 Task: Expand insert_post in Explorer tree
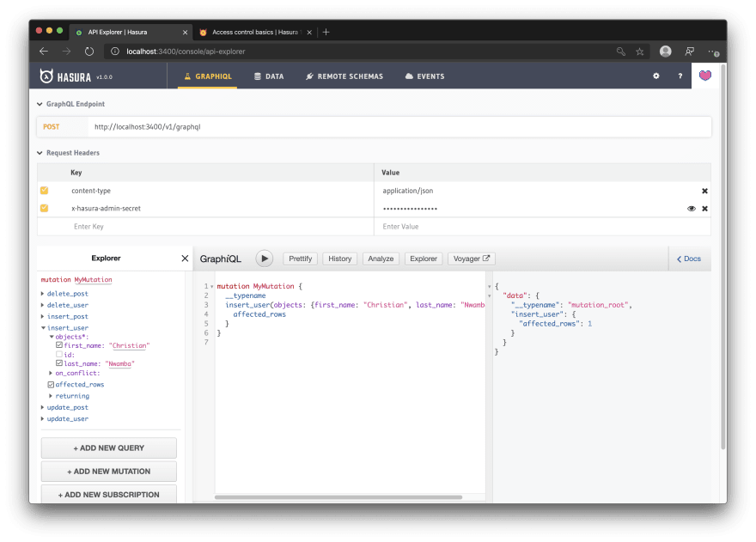coord(42,316)
